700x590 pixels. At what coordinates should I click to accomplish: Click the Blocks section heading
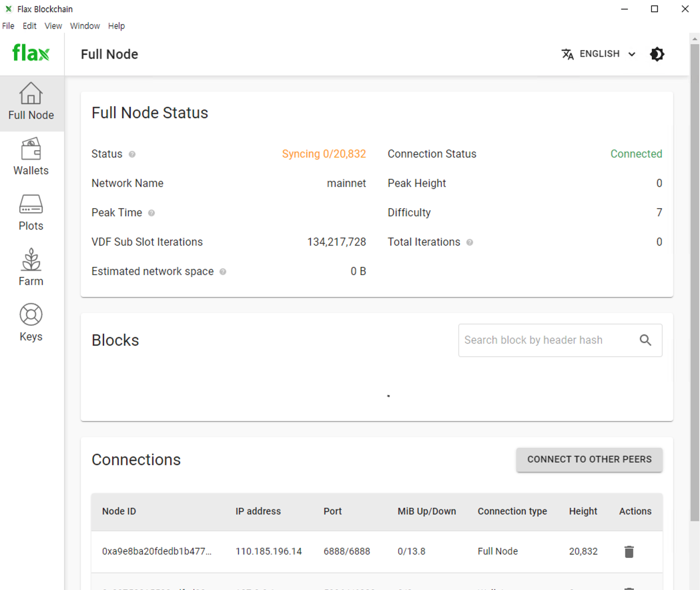(115, 340)
